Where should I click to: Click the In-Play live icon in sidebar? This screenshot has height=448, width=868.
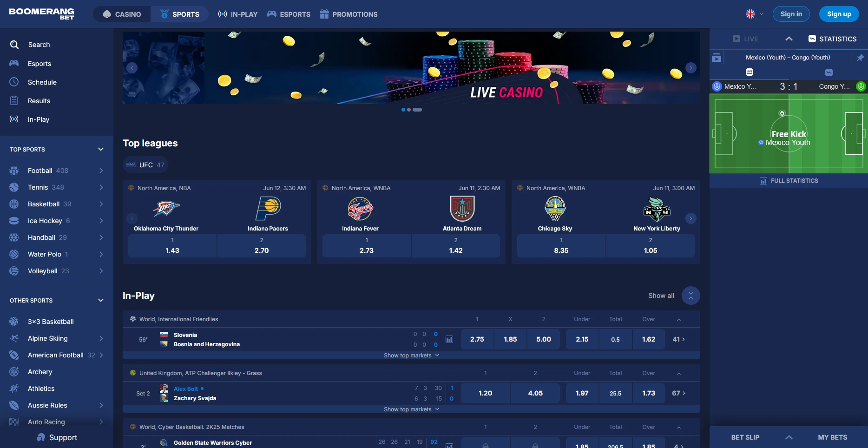(x=14, y=119)
